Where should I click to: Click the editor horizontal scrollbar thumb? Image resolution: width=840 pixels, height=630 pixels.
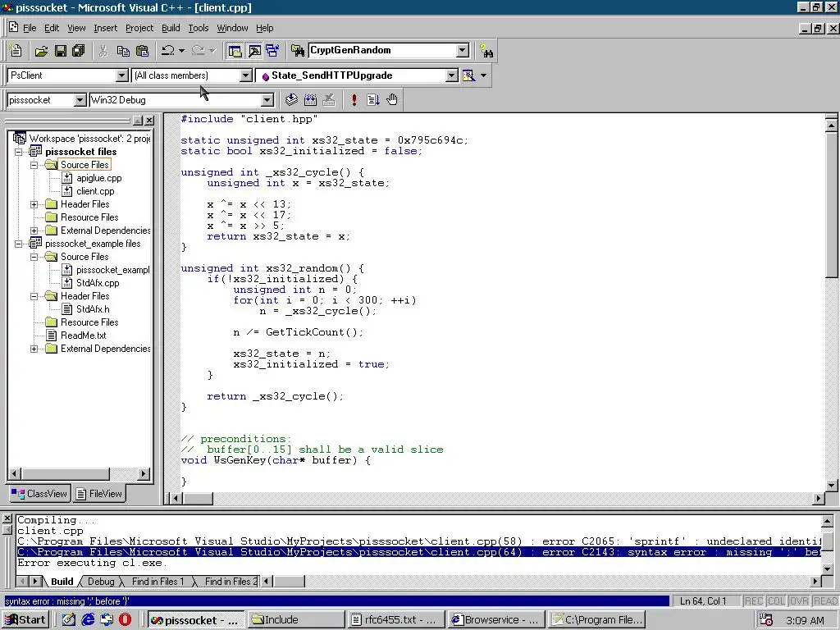198,498
